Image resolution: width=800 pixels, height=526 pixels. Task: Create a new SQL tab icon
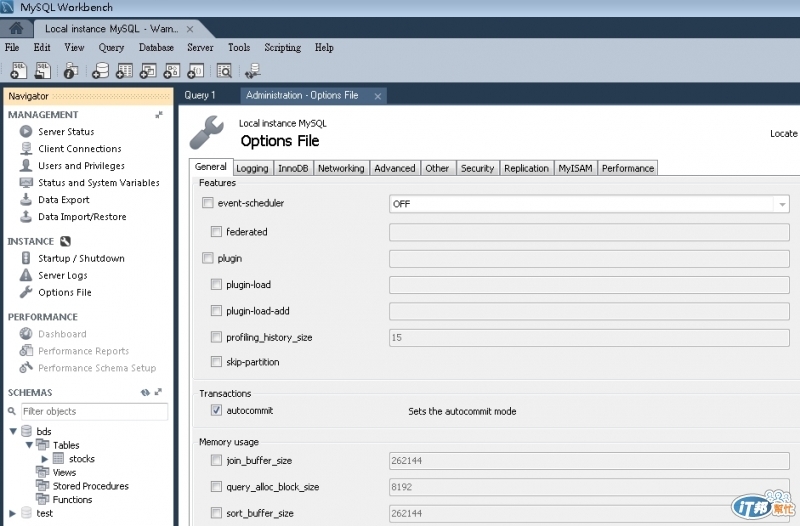18,70
